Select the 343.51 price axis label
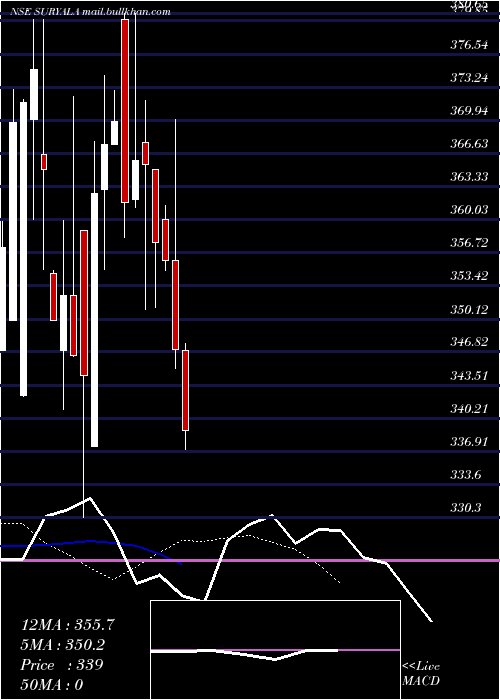This screenshot has width=500, height=700. [x=469, y=376]
